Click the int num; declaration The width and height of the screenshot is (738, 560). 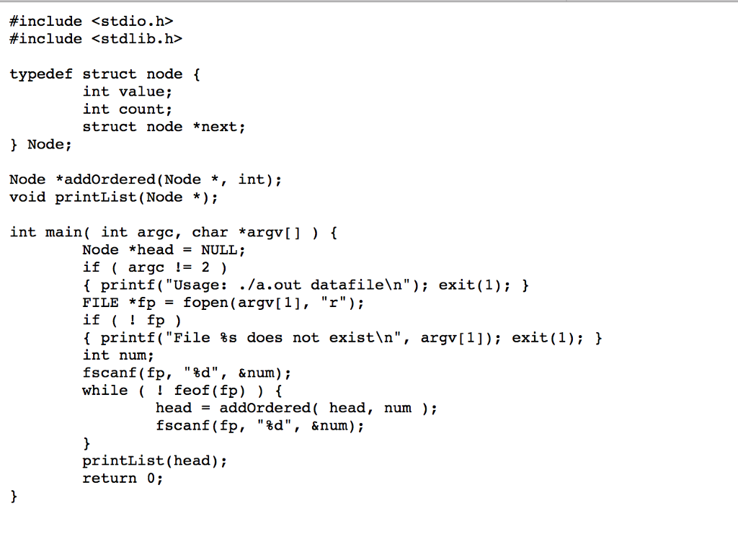pos(118,355)
